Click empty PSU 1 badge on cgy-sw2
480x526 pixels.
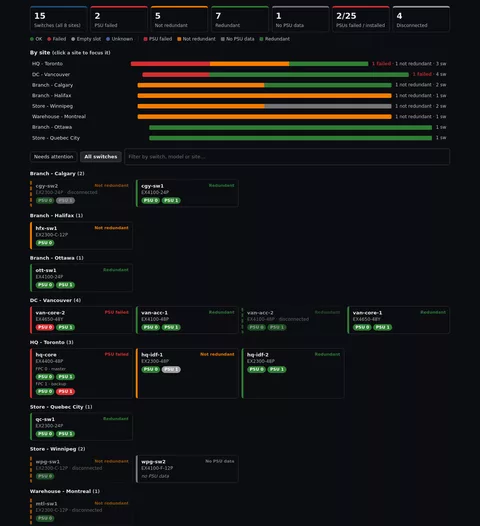65,201
